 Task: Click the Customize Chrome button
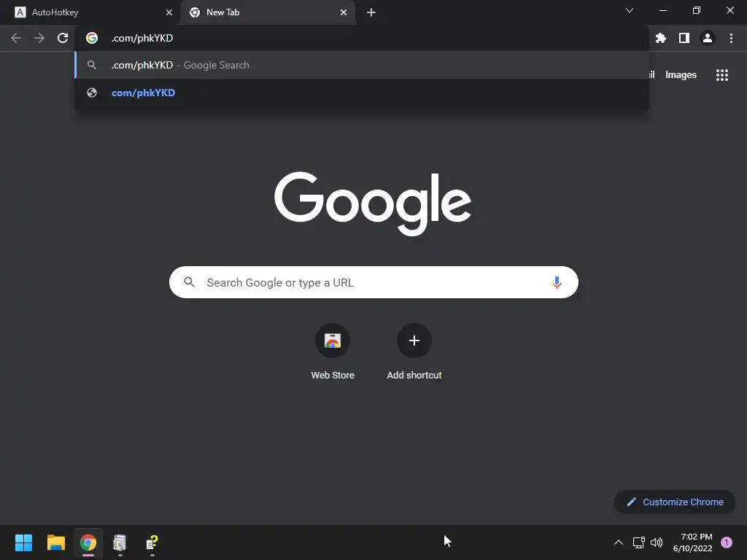pos(675,502)
